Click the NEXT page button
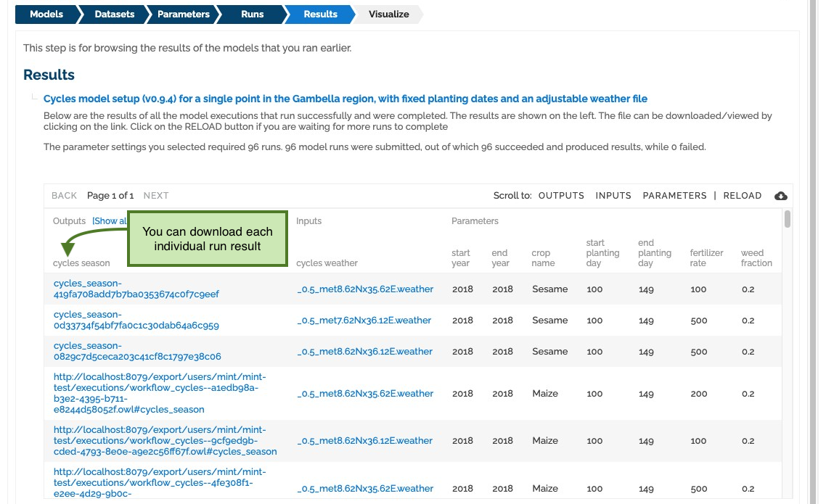Image resolution: width=826 pixels, height=504 pixels. pyautogui.click(x=156, y=196)
